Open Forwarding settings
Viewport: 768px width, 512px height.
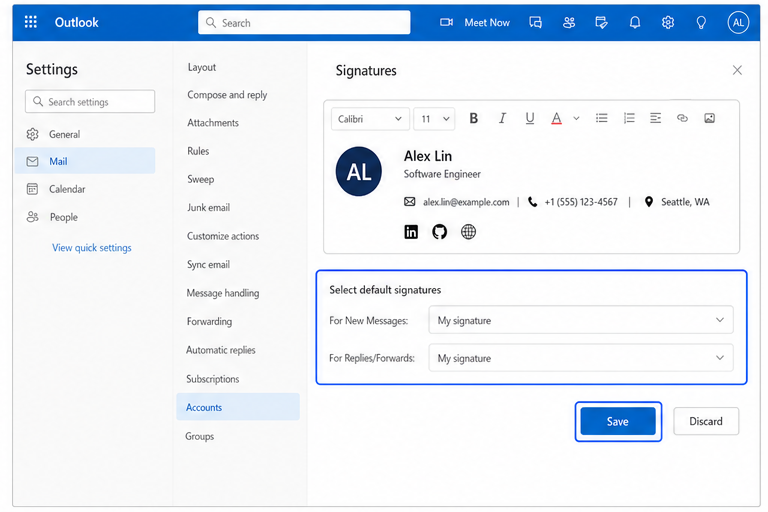coord(209,321)
